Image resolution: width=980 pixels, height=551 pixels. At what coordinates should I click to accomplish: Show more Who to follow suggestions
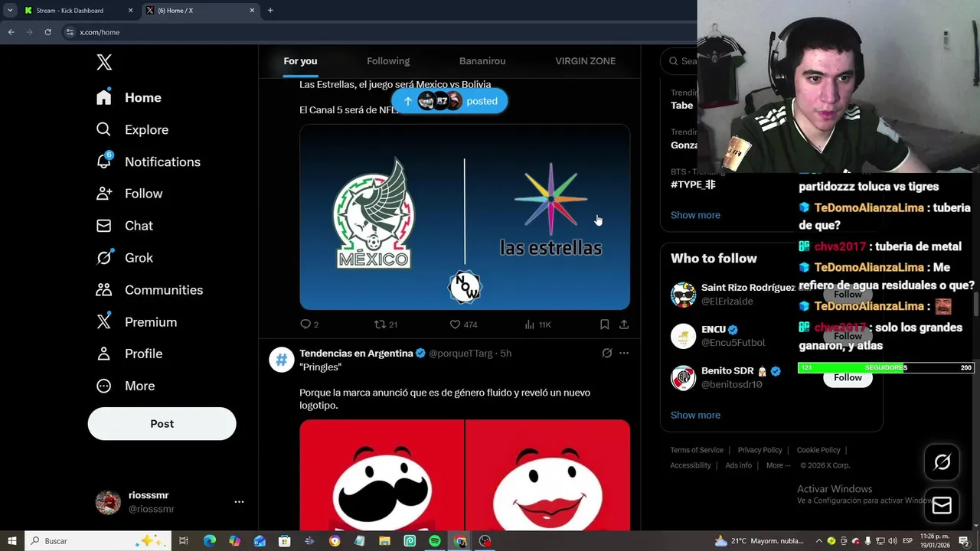(695, 415)
